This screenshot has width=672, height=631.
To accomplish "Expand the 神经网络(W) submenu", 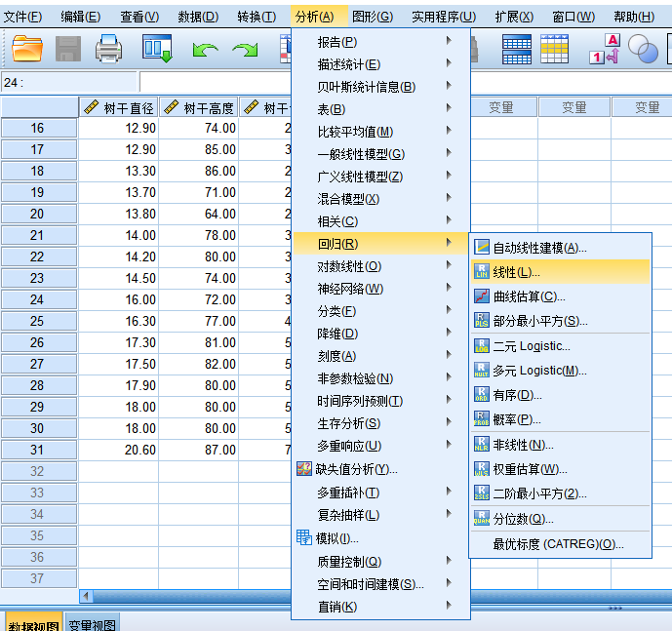I will click(x=380, y=289).
